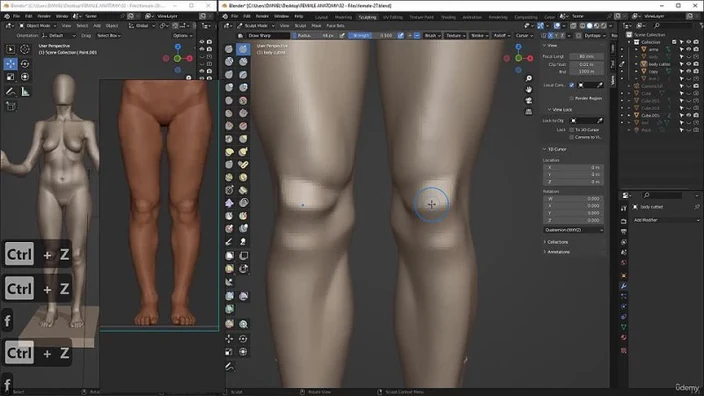Select the first sculpt brush at top-left of brush toolbar
The width and height of the screenshot is (704, 396).
229,48
